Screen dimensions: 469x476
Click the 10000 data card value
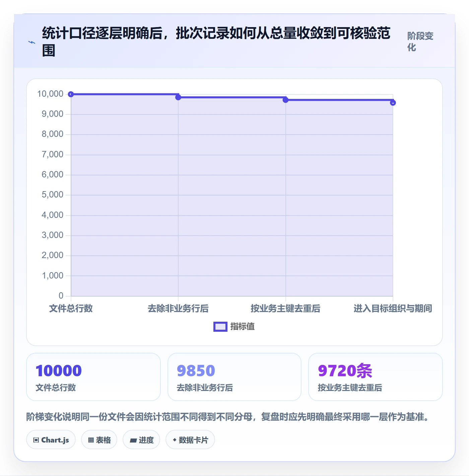[59, 371]
